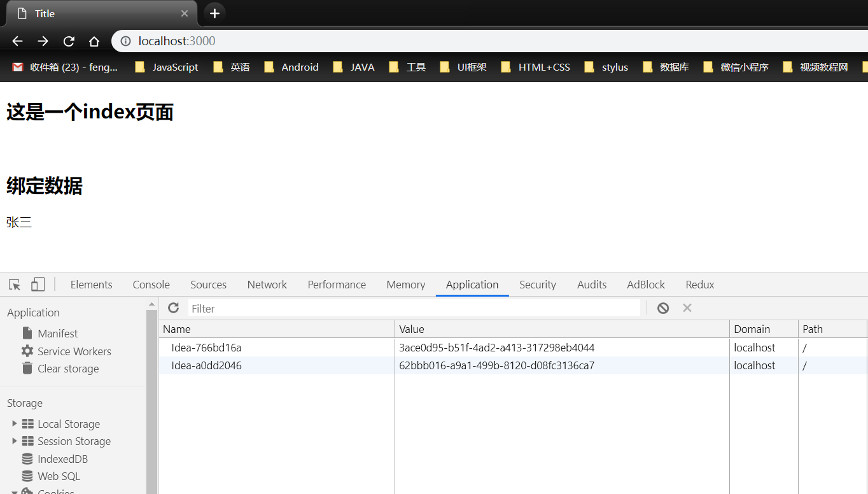The width and height of the screenshot is (868, 494).
Task: Open a new tab with plus button
Action: click(214, 13)
